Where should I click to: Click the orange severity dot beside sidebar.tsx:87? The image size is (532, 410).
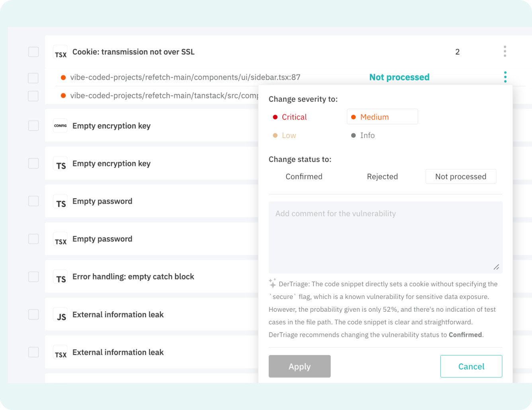click(63, 77)
